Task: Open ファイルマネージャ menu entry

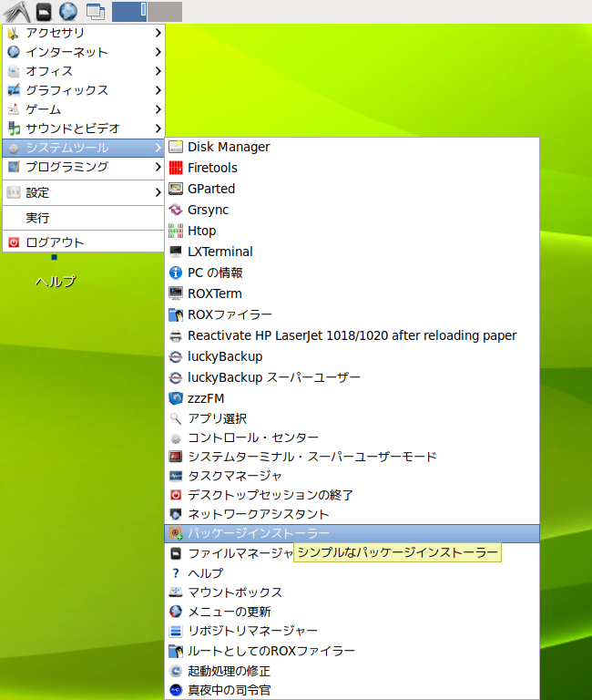Action: (352, 553)
